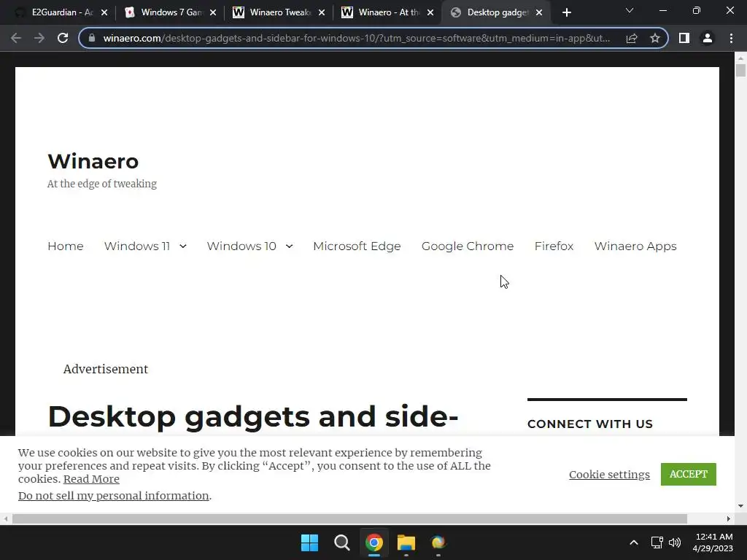Click Do not sell my personal information

click(113, 496)
